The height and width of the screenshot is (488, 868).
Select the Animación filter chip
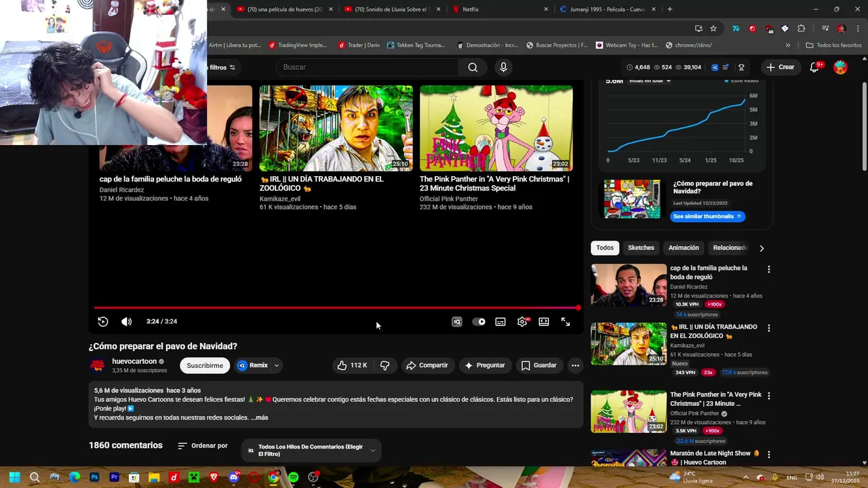(x=684, y=248)
